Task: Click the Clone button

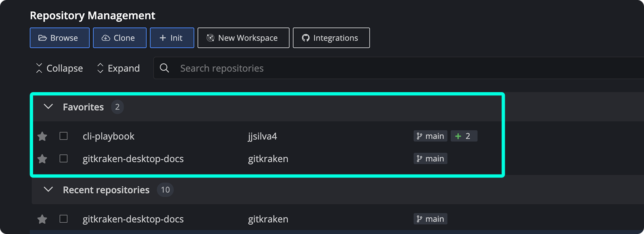Action: pos(120,38)
